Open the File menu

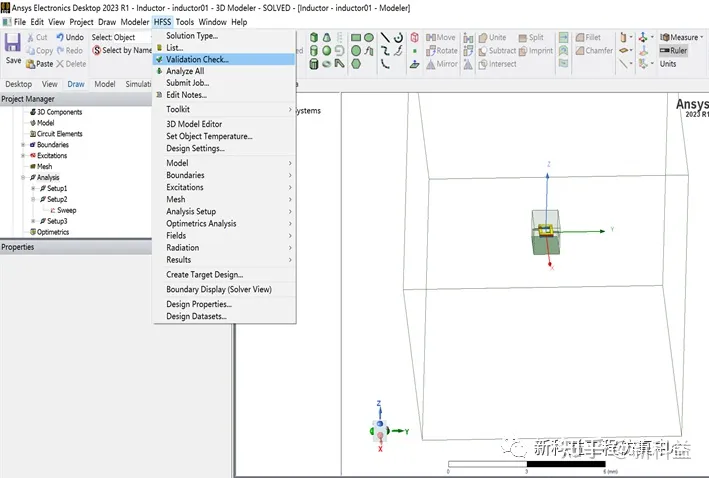click(x=19, y=22)
